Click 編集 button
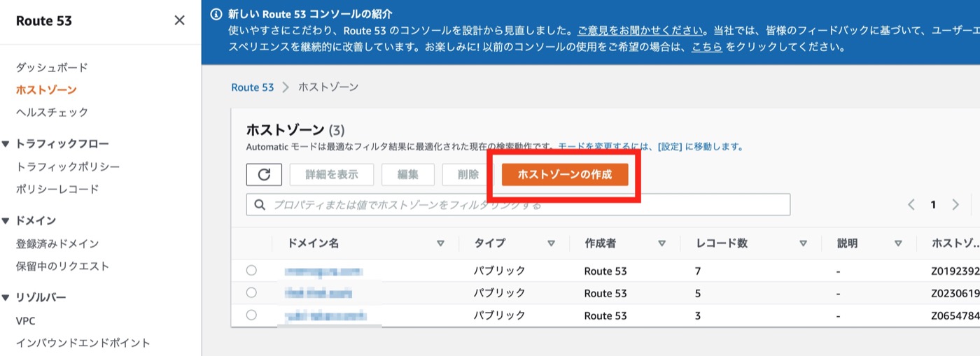 coord(408,175)
